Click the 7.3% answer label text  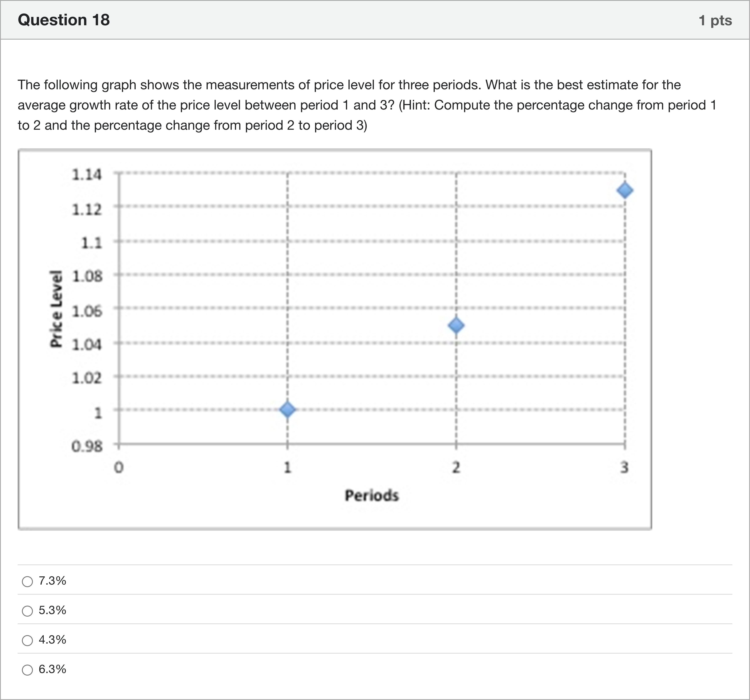[x=52, y=581]
